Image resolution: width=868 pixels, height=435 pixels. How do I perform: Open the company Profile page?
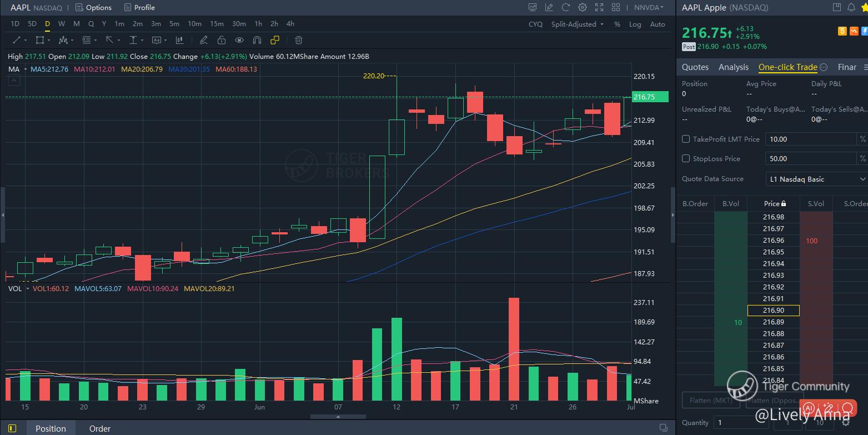click(139, 8)
